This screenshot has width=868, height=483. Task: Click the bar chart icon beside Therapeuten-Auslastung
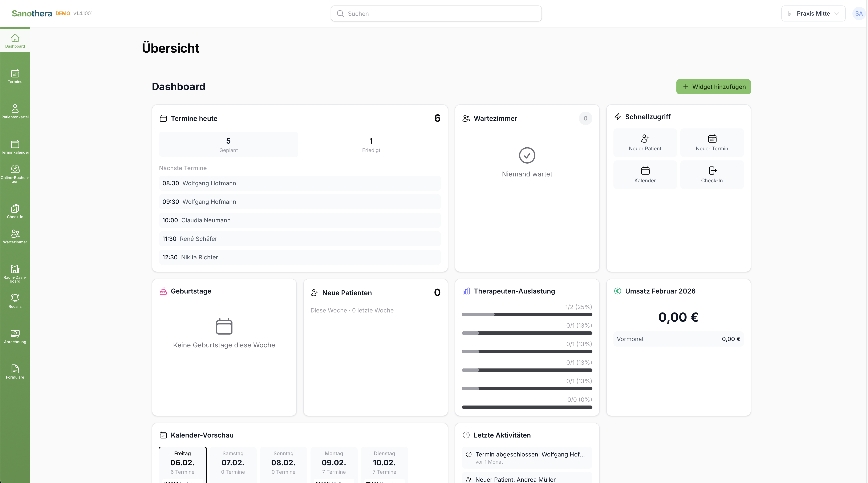pyautogui.click(x=466, y=291)
